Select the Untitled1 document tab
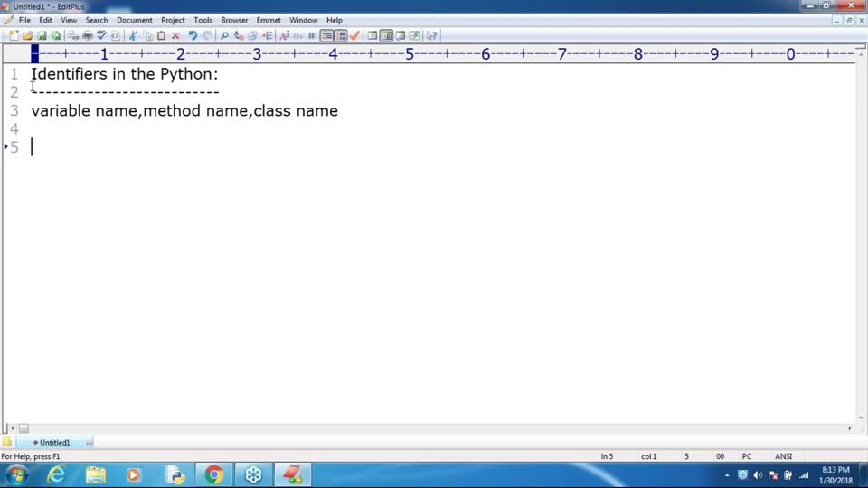Image resolution: width=868 pixels, height=488 pixels. coord(55,443)
